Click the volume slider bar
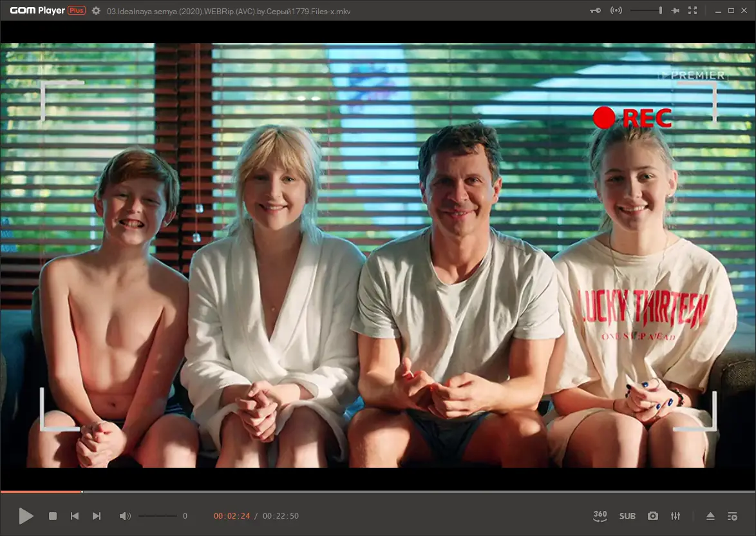756x536 pixels. pyautogui.click(x=158, y=516)
